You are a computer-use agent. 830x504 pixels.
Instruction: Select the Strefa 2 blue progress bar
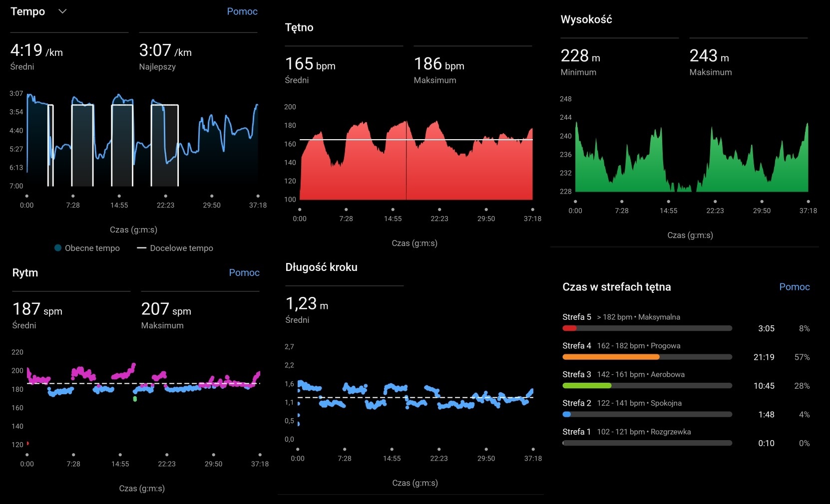click(647, 414)
